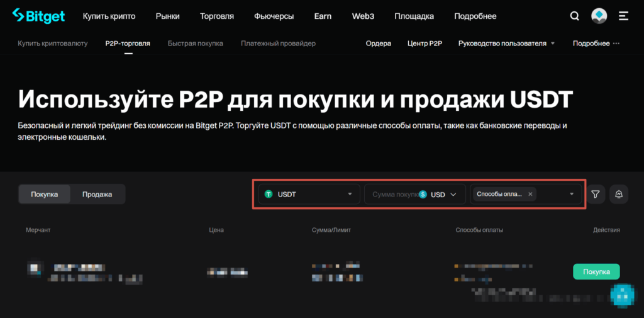Screen dimensions: 644x318
Task: Open the search magnifier icon
Action: point(575,16)
